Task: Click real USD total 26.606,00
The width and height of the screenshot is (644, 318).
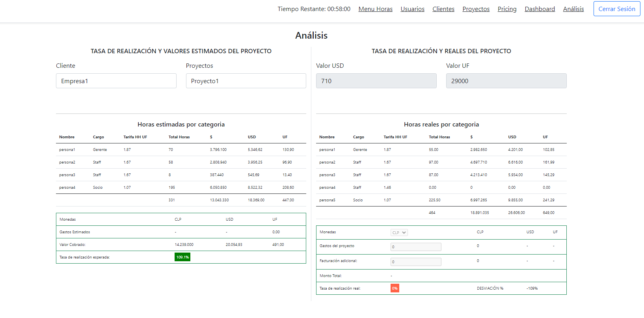Action: click(516, 213)
